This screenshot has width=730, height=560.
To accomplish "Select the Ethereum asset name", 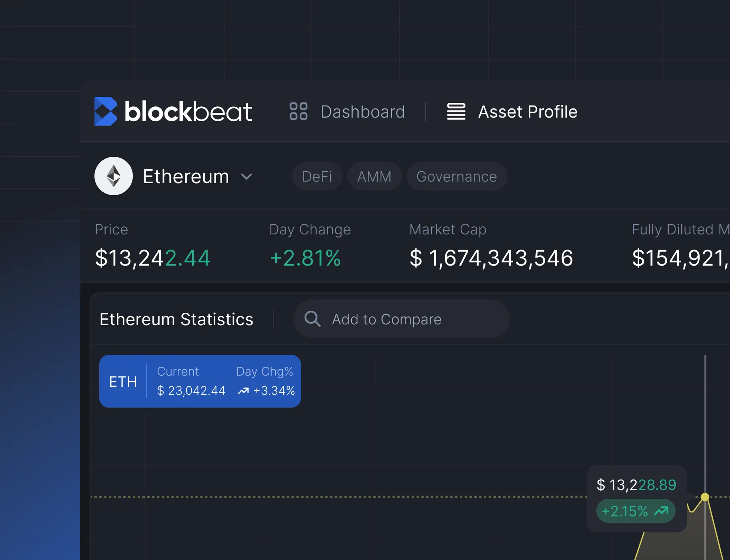I will (186, 176).
